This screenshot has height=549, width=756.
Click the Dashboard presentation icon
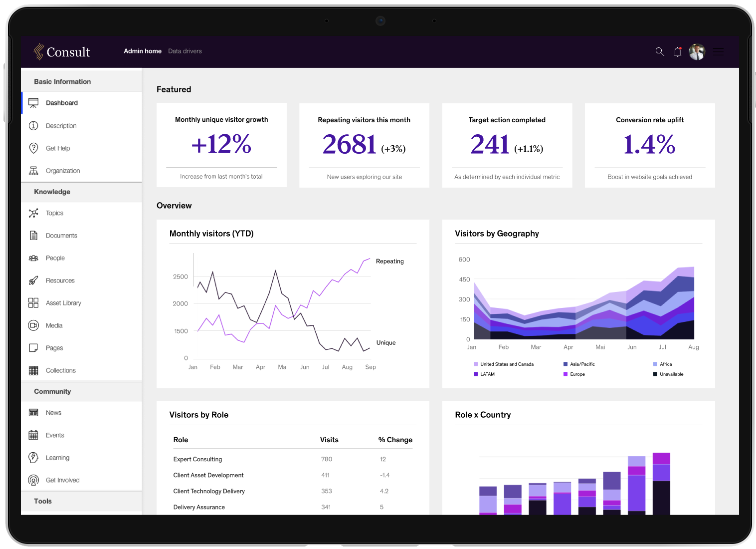(x=33, y=103)
